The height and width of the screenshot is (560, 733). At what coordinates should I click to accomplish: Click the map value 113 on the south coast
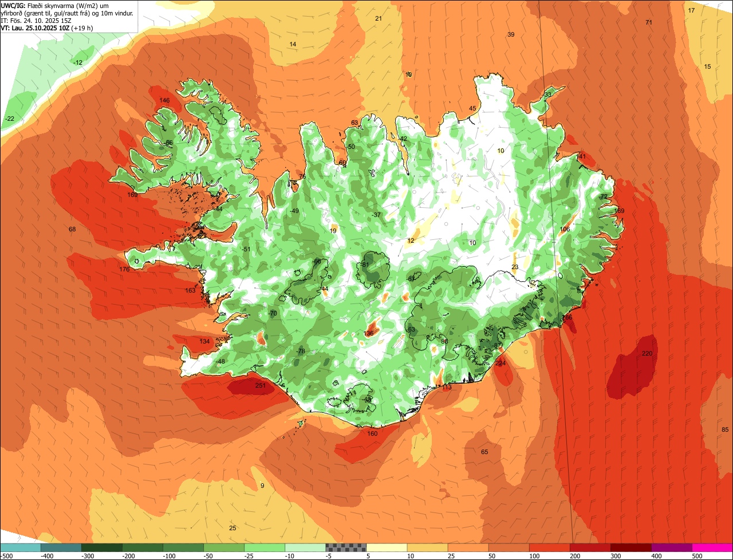point(447,387)
